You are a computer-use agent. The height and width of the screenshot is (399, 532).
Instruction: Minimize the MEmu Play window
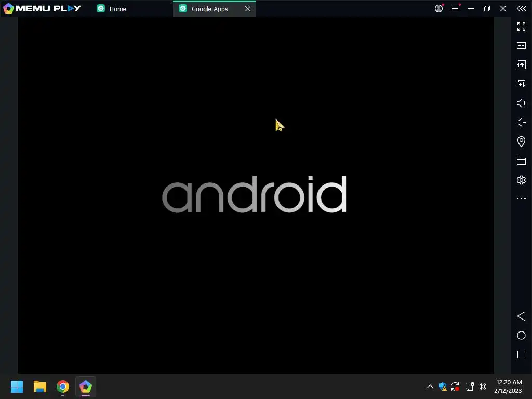pyautogui.click(x=471, y=8)
